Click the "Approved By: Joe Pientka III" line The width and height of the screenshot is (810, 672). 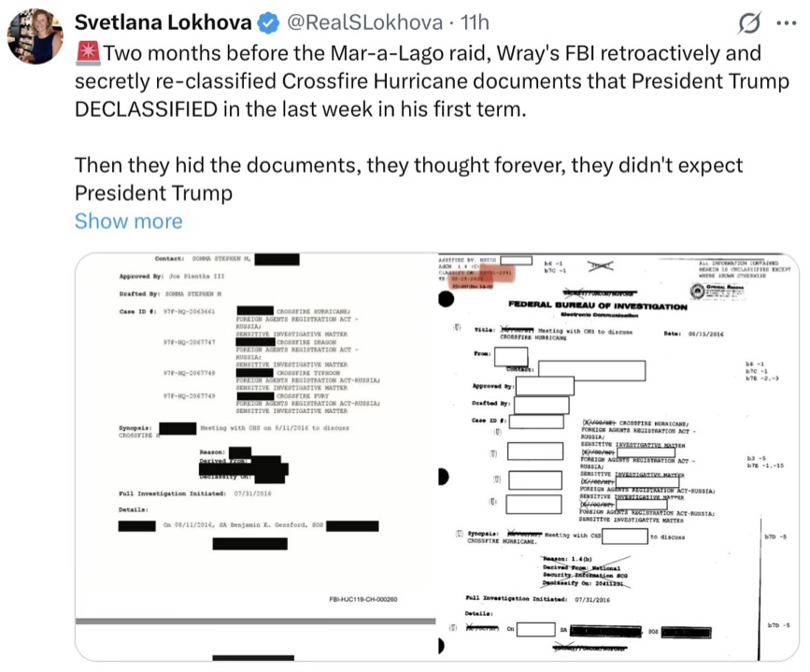point(179,276)
